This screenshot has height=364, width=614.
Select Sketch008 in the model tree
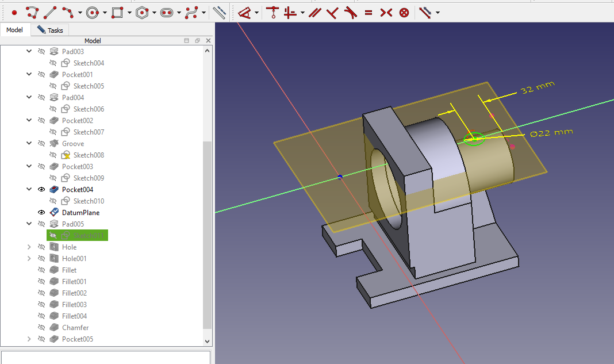tap(89, 155)
